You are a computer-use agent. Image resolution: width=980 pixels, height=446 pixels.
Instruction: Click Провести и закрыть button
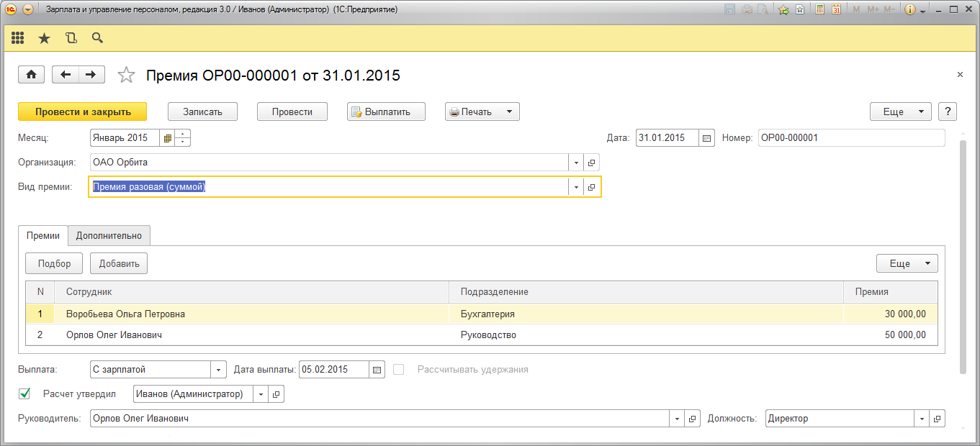pyautogui.click(x=83, y=111)
